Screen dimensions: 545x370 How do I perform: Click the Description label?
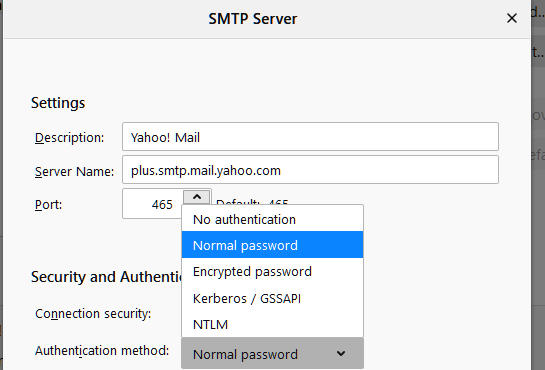pyautogui.click(x=70, y=138)
